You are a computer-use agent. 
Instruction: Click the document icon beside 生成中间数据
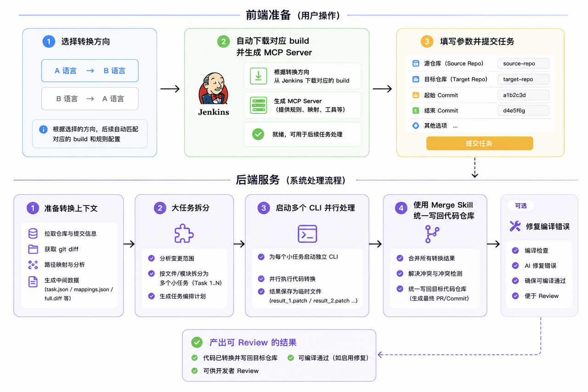click(x=33, y=282)
